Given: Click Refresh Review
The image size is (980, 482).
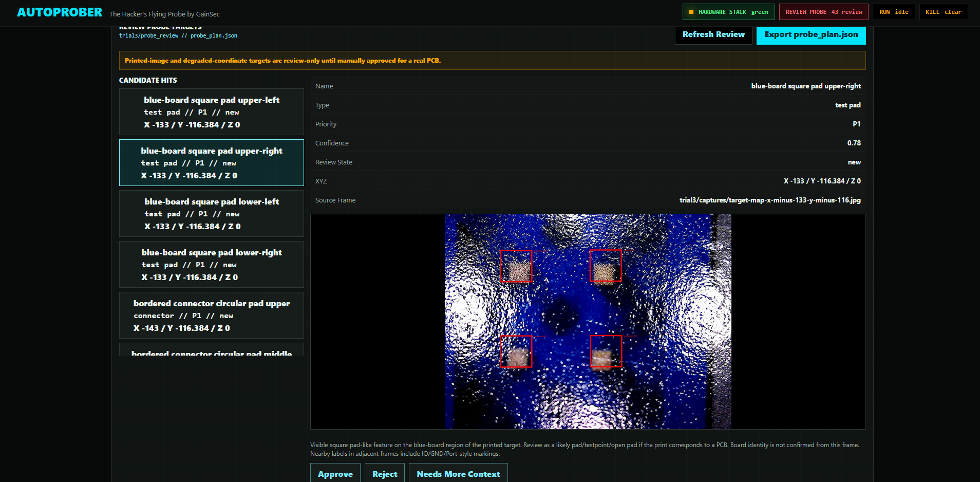Looking at the screenshot, I should pyautogui.click(x=713, y=35).
